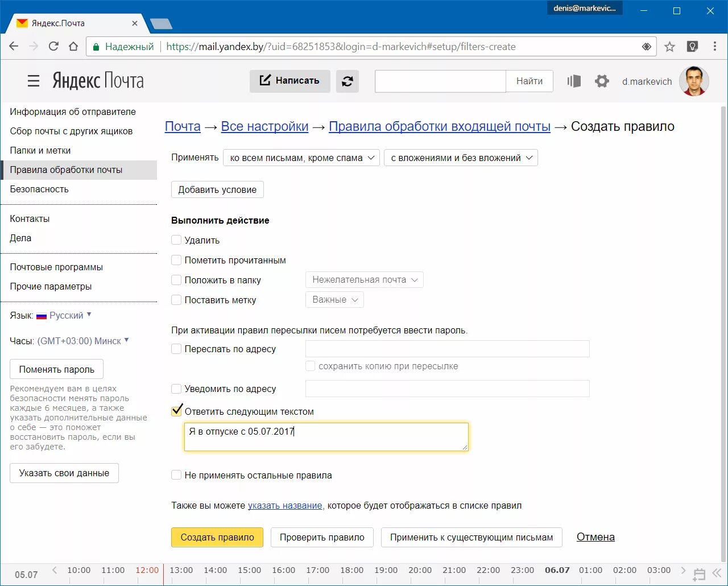Open Информация об отправителе settings
Image resolution: width=728 pixels, height=586 pixels.
click(x=73, y=112)
